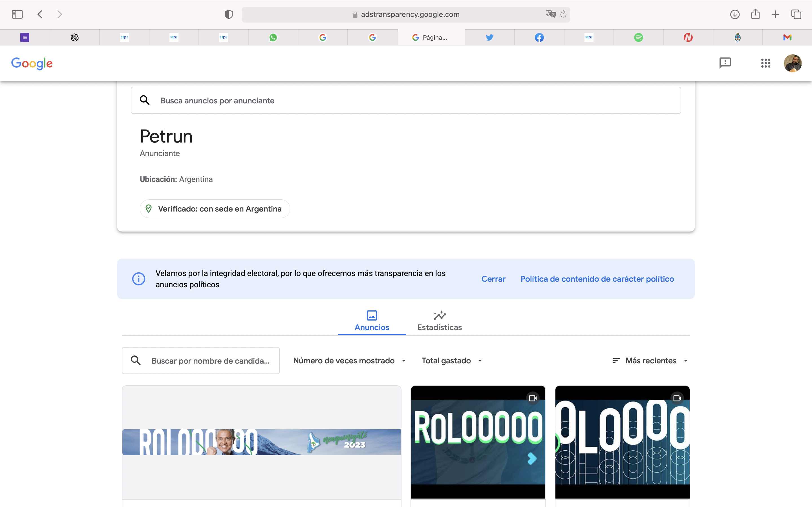
Task: Click the Busca anuncios por anunciante field
Action: coord(406,101)
